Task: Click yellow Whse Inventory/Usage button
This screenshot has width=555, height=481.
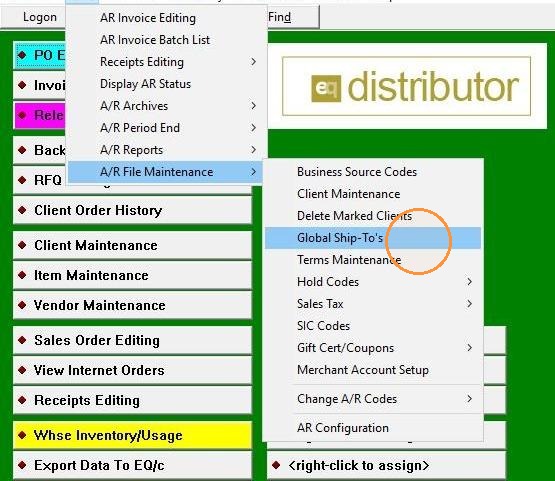Action: tap(132, 435)
